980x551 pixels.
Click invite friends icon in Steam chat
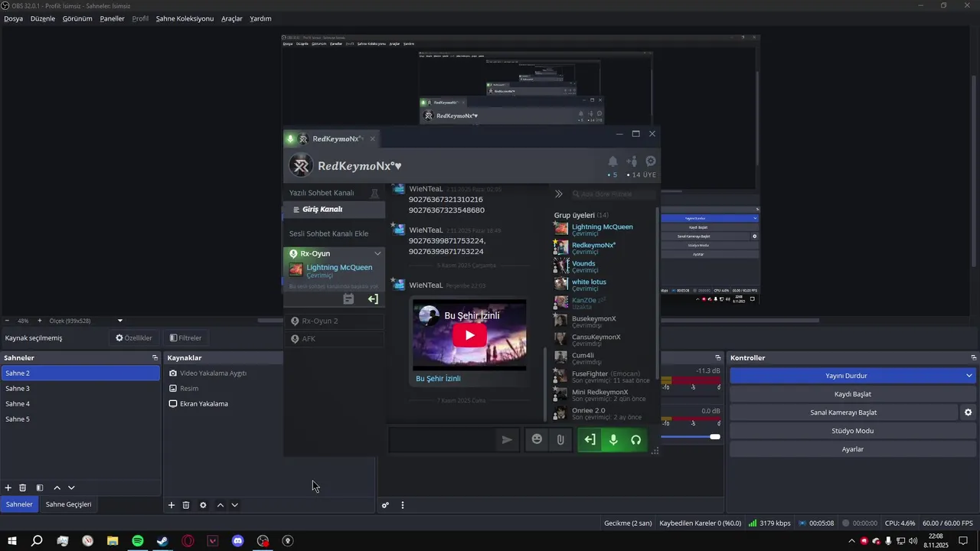tap(632, 161)
